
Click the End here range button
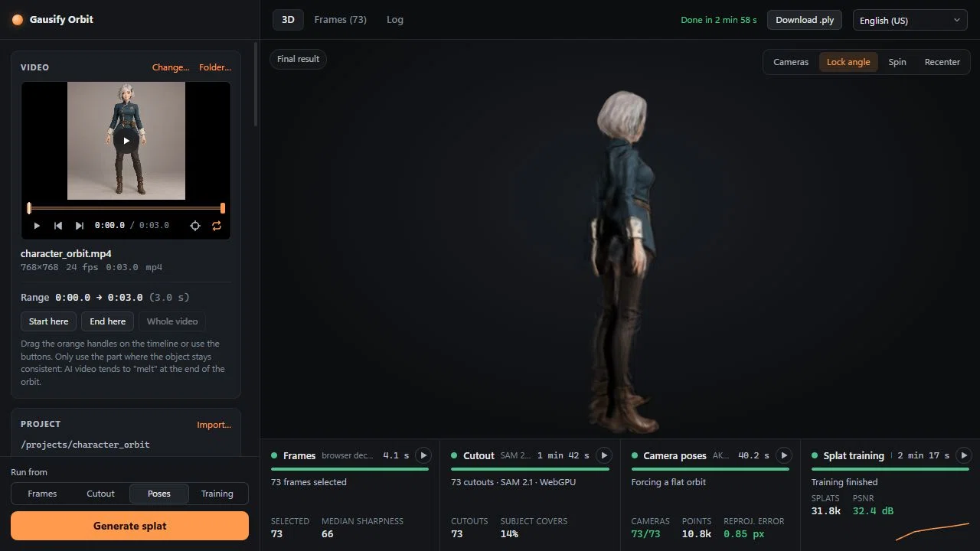[108, 321]
